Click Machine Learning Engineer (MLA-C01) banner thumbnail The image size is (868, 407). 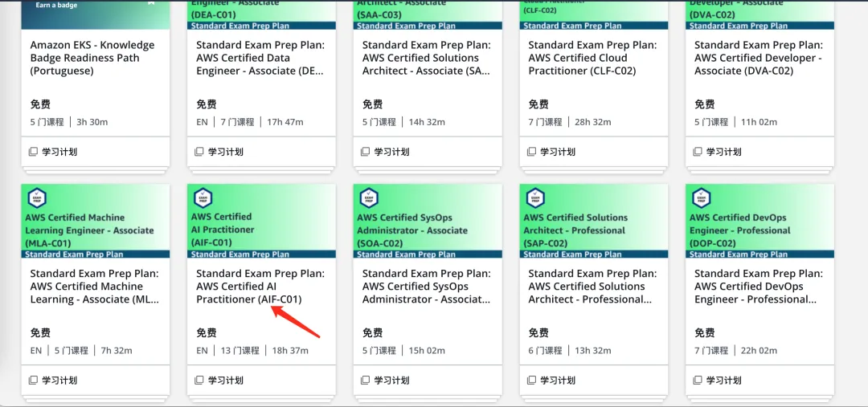pos(95,222)
